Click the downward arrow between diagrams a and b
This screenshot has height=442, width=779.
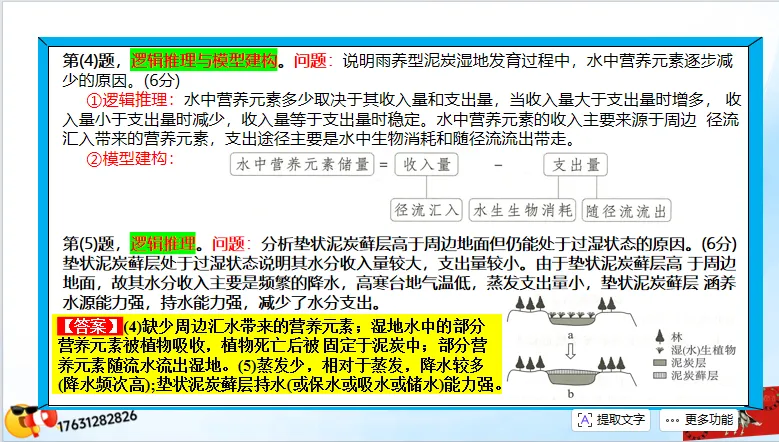pyautogui.click(x=571, y=350)
